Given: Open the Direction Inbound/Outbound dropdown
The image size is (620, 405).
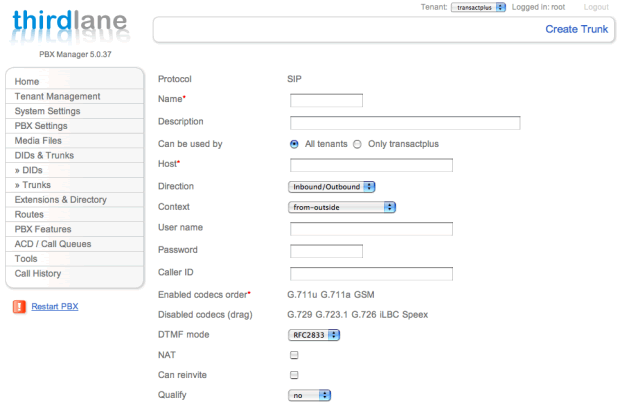Looking at the screenshot, I should pyautogui.click(x=331, y=187).
